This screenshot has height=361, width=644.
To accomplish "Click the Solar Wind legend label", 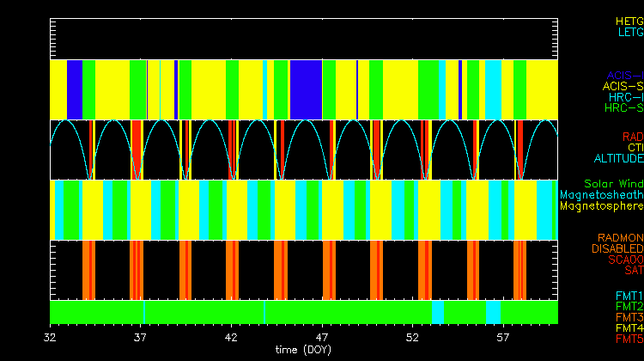I will tap(613, 184).
